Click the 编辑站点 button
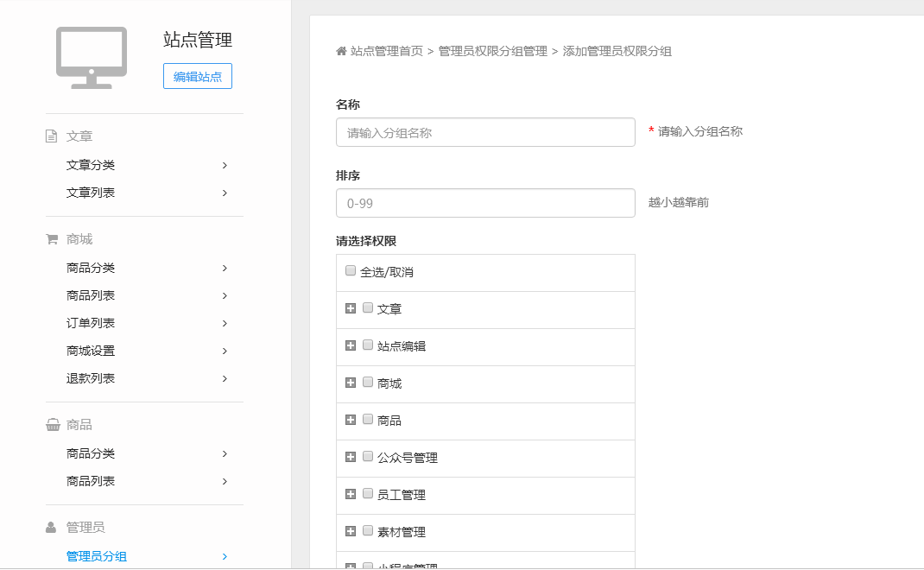924x570 pixels. tap(198, 76)
